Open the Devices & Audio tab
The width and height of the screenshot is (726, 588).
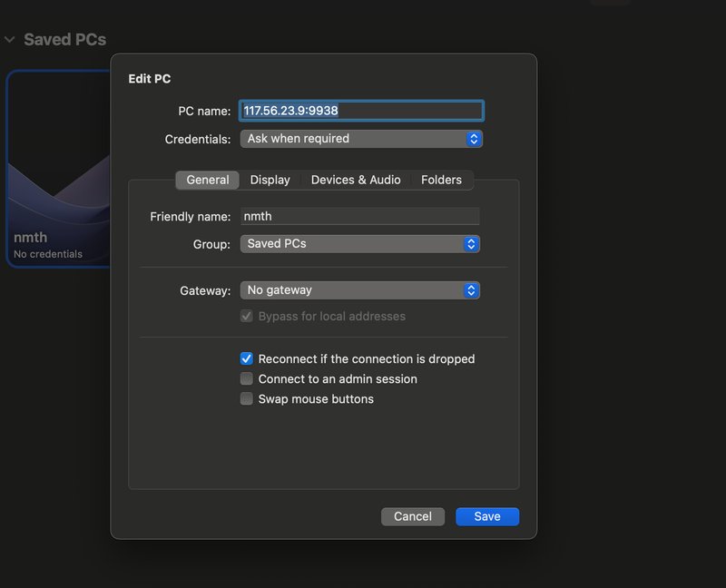(x=356, y=180)
